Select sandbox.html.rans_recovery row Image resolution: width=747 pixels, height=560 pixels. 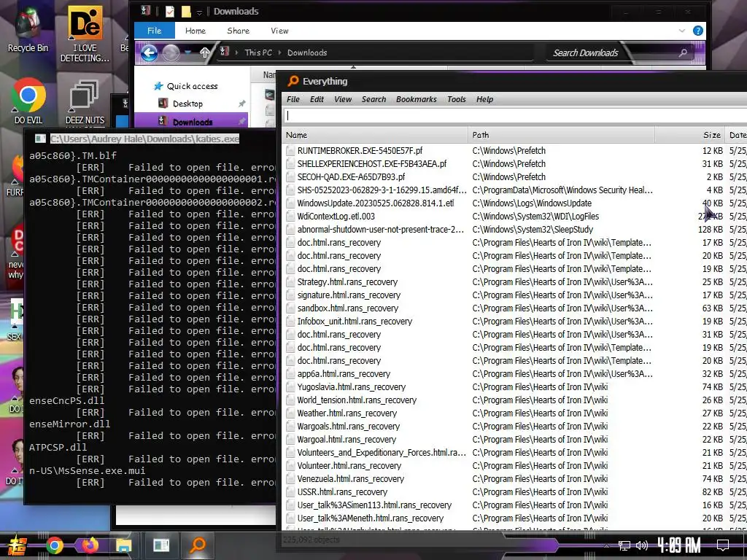pos(514,308)
